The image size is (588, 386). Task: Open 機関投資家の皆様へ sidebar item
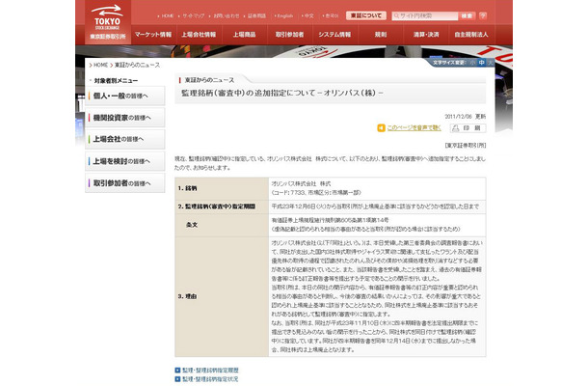tap(125, 118)
